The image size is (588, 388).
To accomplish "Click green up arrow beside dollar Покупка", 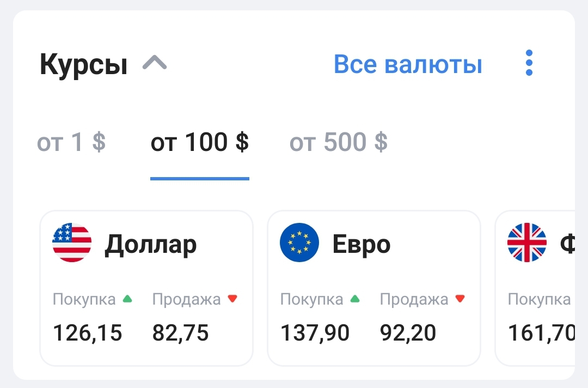I will click(x=127, y=299).
